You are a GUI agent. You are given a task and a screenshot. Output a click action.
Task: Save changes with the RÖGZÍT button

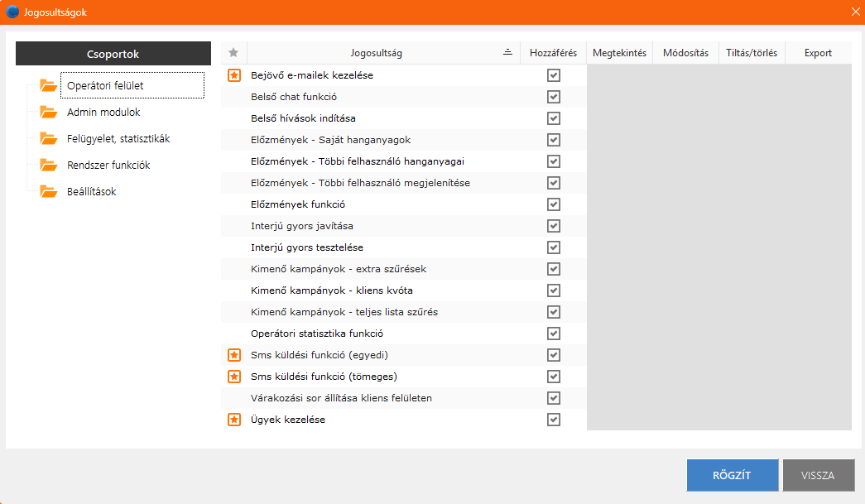pyautogui.click(x=732, y=475)
